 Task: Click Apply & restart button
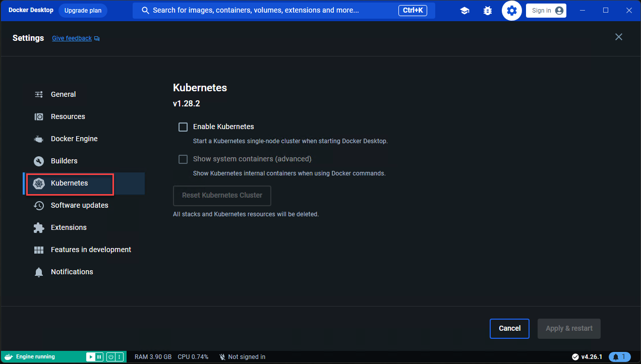point(569,329)
